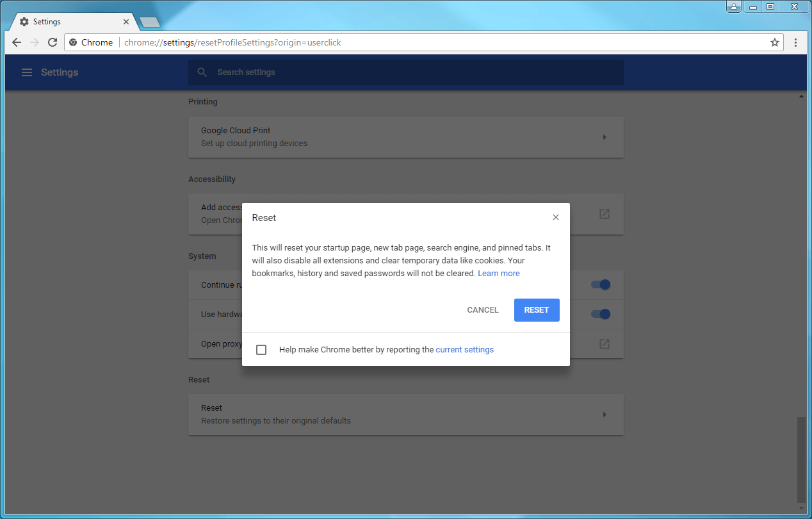The height and width of the screenshot is (519, 812).
Task: Click the 'System' section heading
Action: pos(202,256)
